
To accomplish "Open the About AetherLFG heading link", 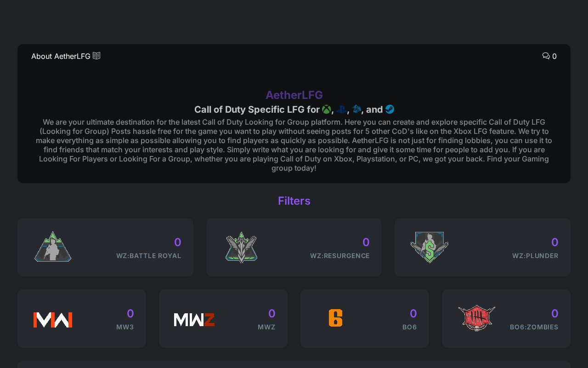I will [61, 56].
